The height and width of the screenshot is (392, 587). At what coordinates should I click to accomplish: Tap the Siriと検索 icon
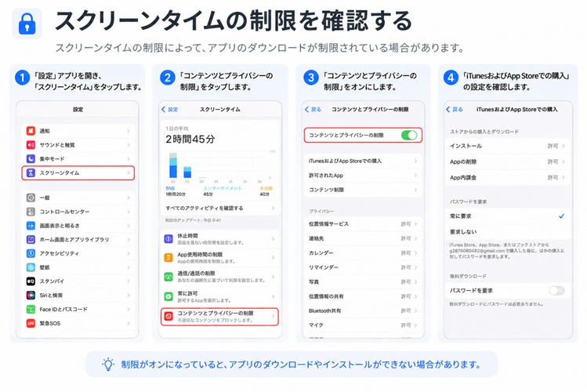(31, 296)
